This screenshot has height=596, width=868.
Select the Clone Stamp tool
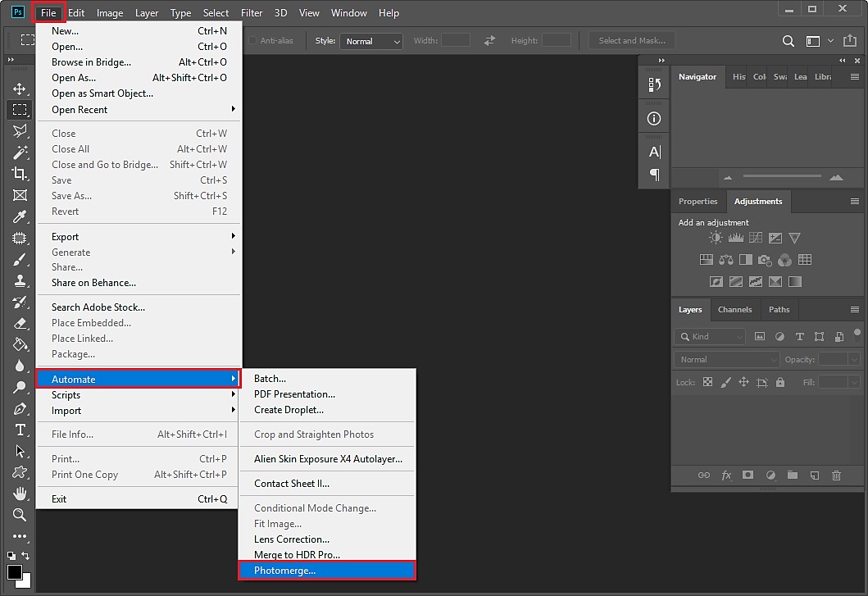click(x=20, y=280)
